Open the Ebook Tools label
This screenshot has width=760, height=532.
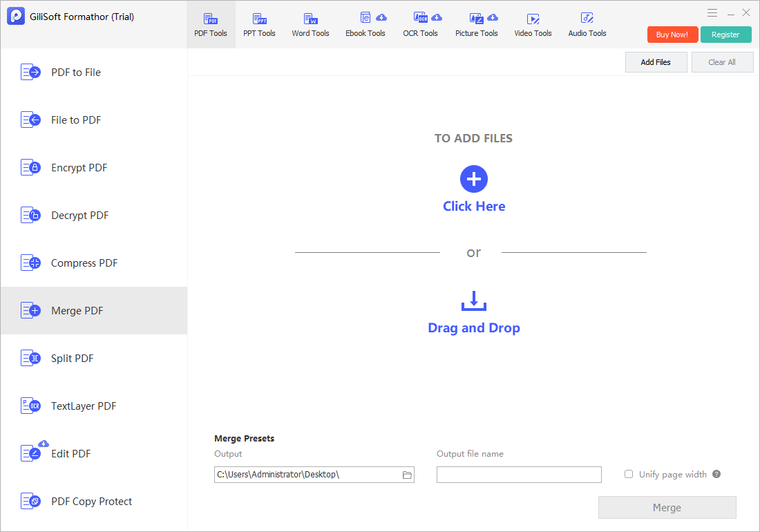(x=365, y=33)
